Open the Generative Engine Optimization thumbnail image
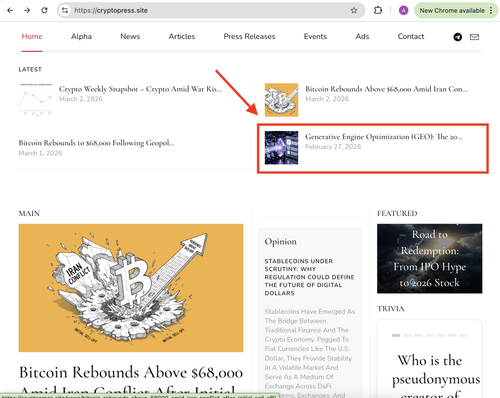The height and width of the screenshot is (398, 500). tap(281, 147)
